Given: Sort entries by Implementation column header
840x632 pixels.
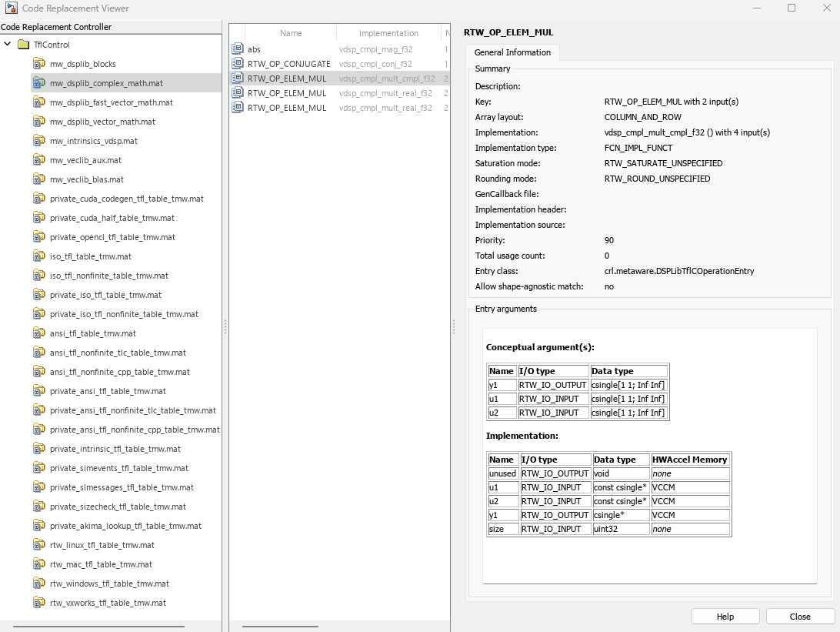Looking at the screenshot, I should click(388, 33).
